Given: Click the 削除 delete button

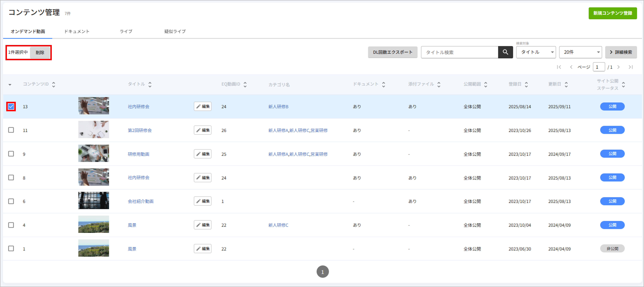Looking at the screenshot, I should (40, 52).
